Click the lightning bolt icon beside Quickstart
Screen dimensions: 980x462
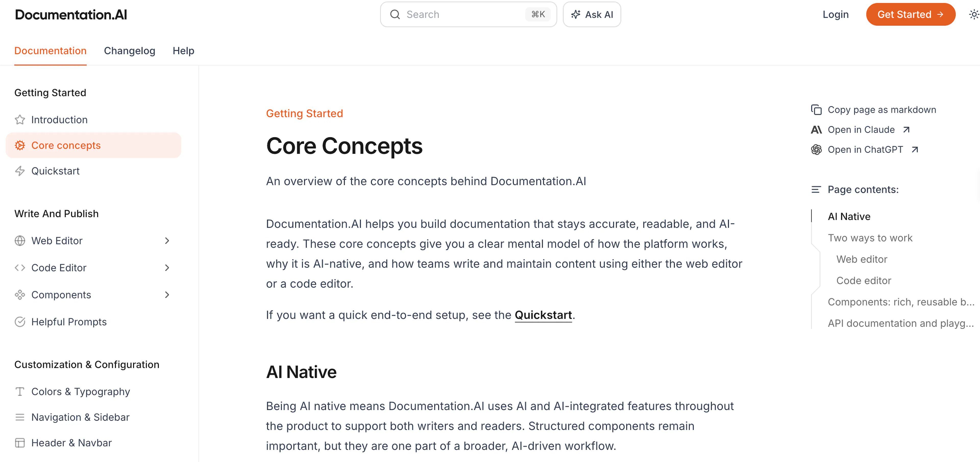click(20, 171)
